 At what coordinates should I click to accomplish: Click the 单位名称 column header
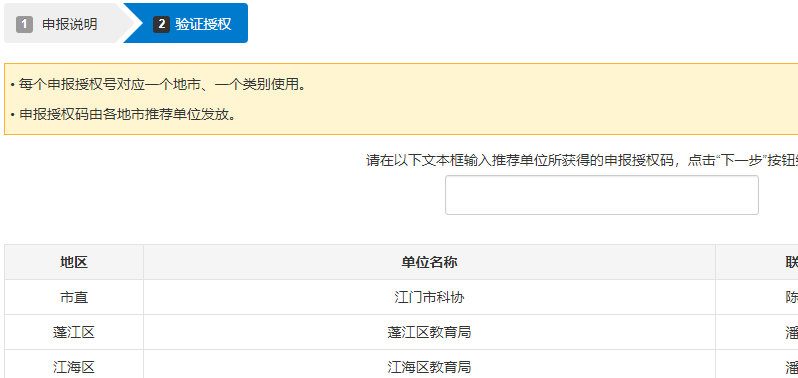[x=430, y=262]
